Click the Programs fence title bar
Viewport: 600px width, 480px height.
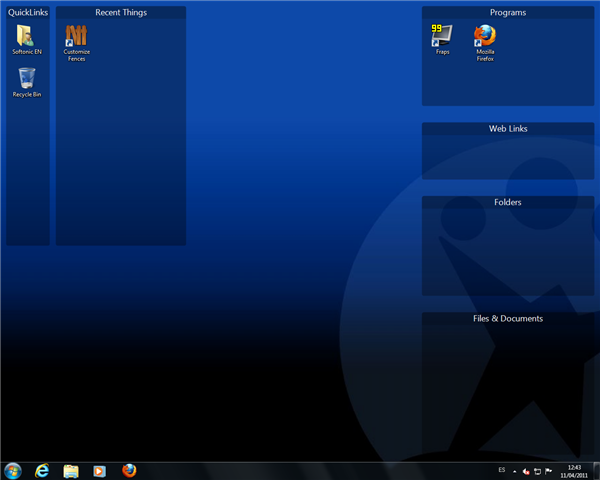(x=508, y=13)
